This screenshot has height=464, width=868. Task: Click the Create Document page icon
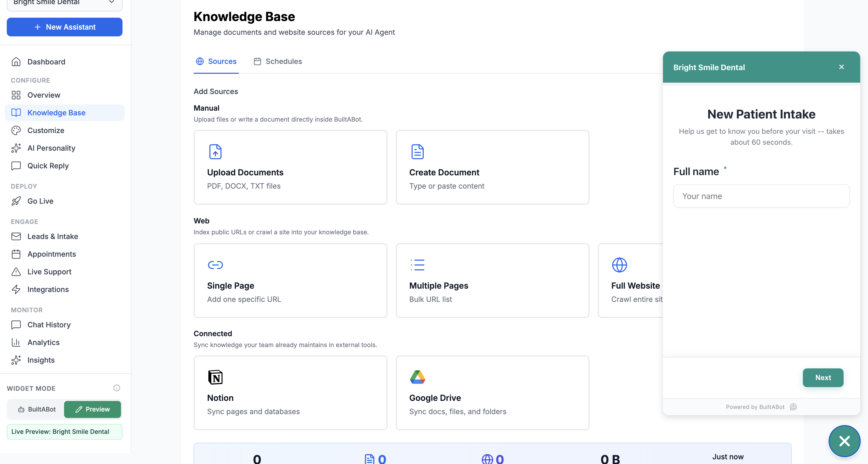coord(417,152)
